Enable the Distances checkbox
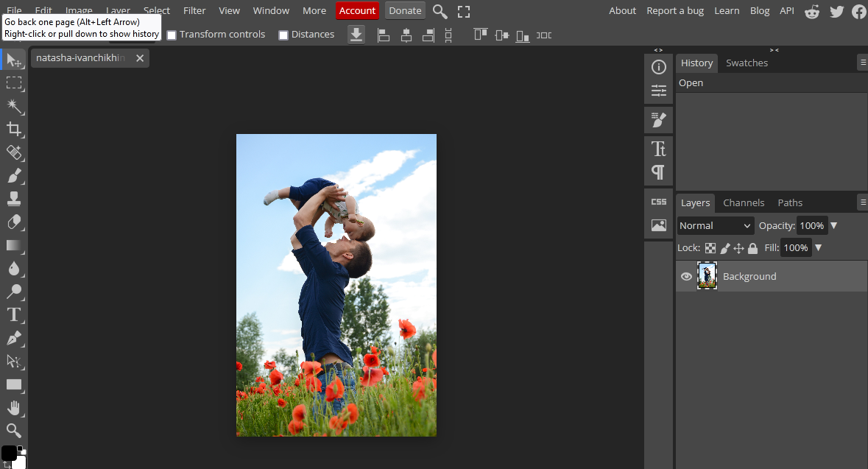 [283, 35]
